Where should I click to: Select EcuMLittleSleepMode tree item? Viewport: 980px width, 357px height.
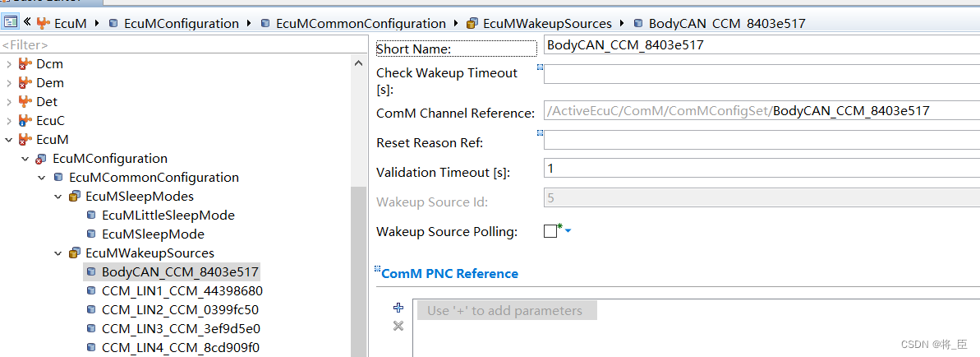168,216
